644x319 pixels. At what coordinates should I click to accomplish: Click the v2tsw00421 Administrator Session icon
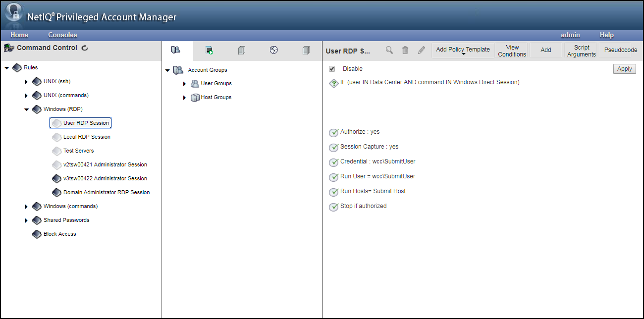coord(56,164)
